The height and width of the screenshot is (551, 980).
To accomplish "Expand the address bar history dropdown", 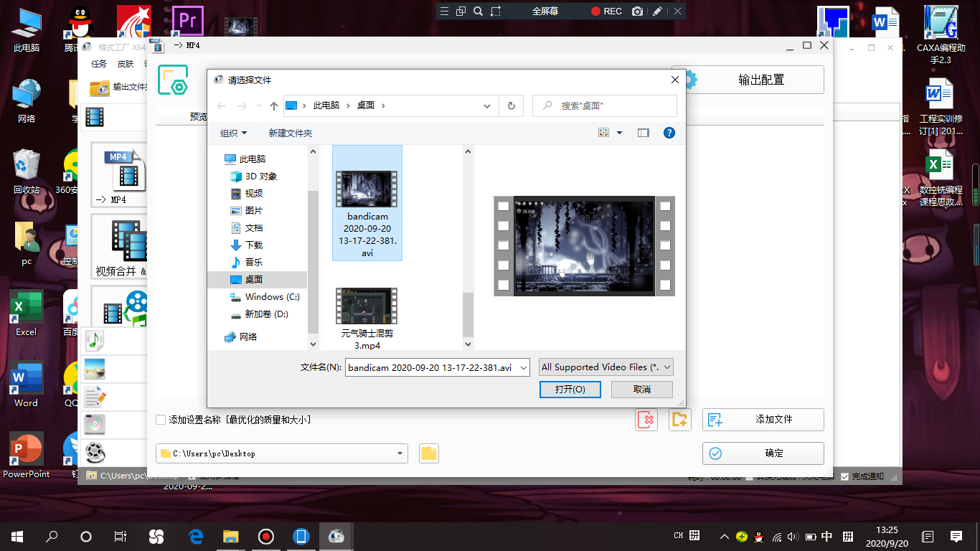I will coord(487,105).
